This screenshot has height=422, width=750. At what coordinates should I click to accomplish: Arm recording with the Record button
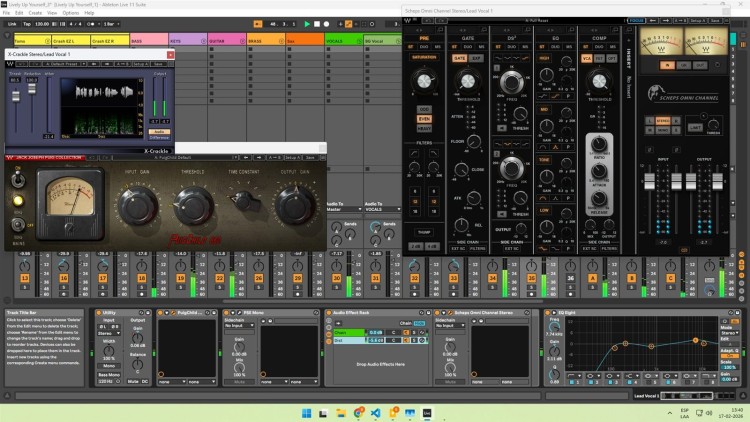click(x=326, y=24)
